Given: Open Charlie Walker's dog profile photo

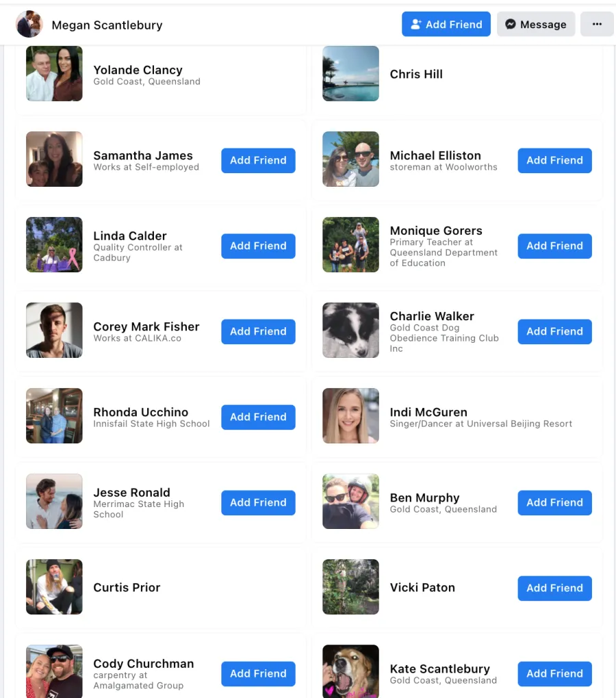Looking at the screenshot, I should tap(350, 331).
